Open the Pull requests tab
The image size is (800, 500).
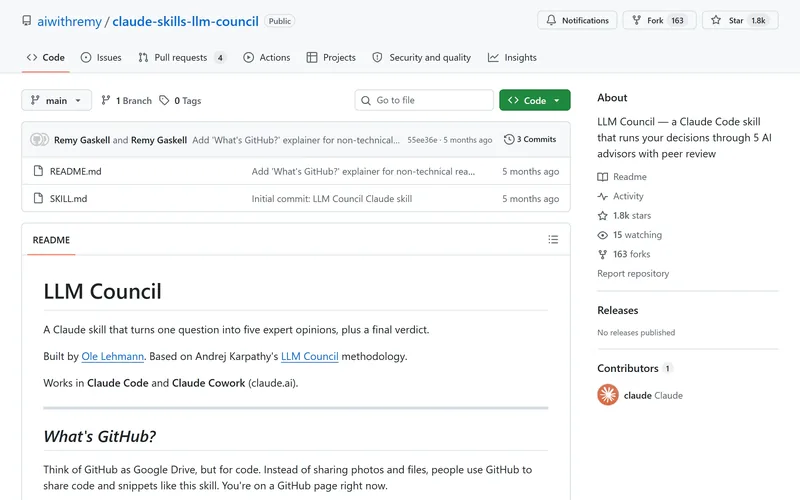pyautogui.click(x=181, y=58)
